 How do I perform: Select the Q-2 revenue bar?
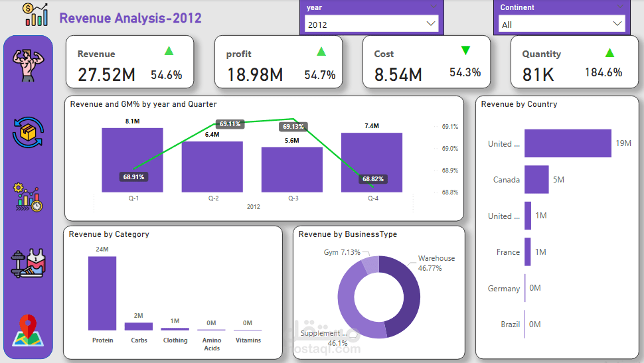(212, 167)
